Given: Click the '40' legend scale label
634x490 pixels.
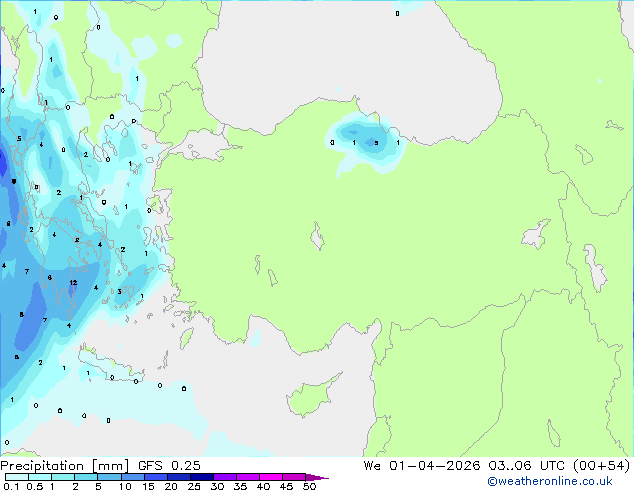Looking at the screenshot, I should pyautogui.click(x=263, y=486).
